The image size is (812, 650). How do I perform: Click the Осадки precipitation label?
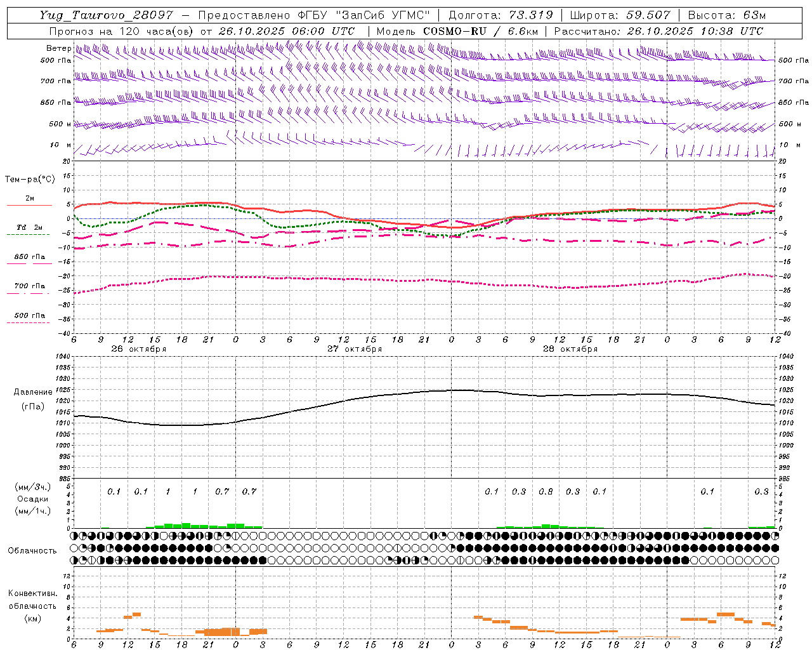[x=33, y=499]
